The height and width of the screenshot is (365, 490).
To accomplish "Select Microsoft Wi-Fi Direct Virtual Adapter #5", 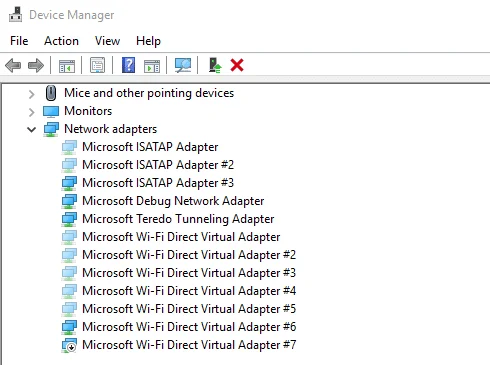I will (x=189, y=309).
